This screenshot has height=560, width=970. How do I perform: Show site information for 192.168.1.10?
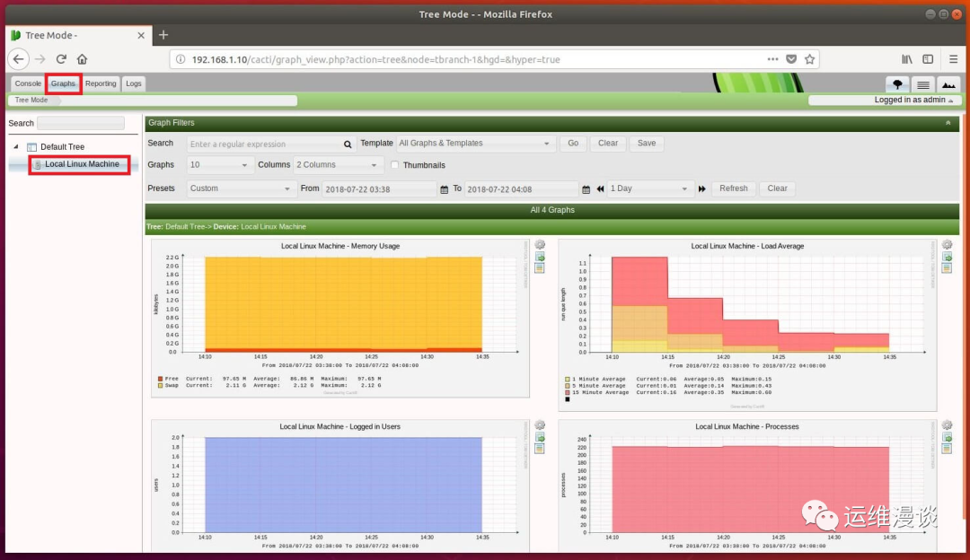180,59
